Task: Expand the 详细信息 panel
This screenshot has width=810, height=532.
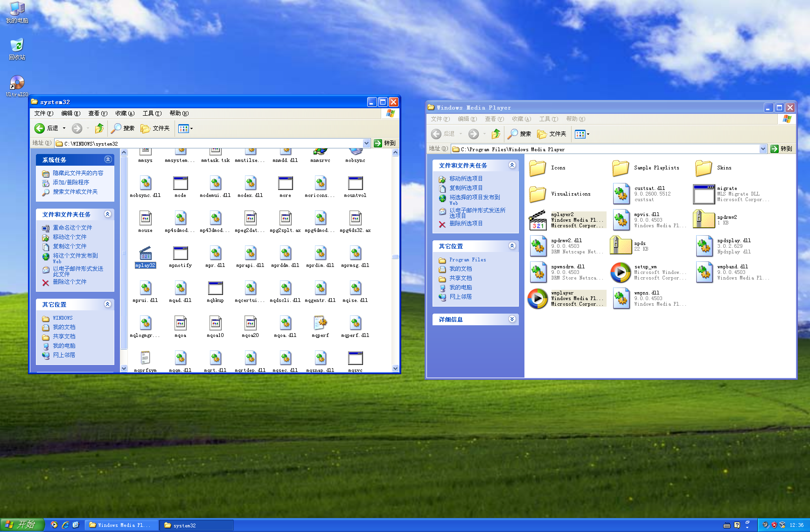Action: pos(512,319)
